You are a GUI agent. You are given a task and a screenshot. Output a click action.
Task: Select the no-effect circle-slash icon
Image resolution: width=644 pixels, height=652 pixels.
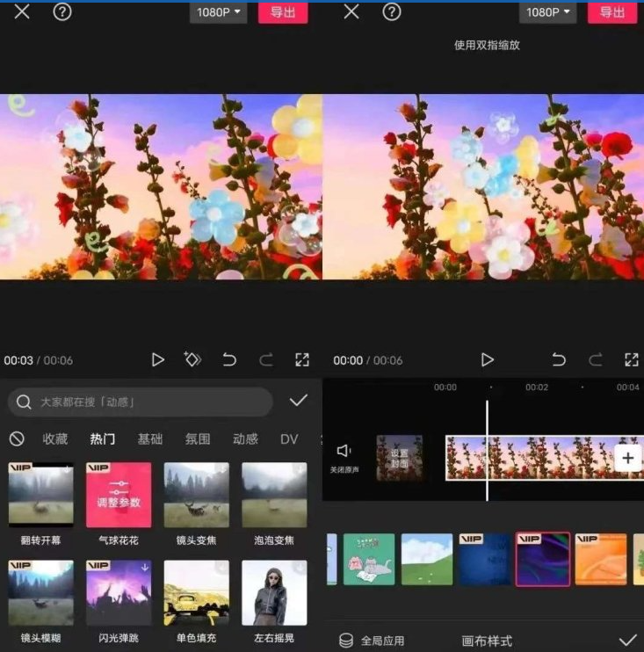(x=16, y=439)
